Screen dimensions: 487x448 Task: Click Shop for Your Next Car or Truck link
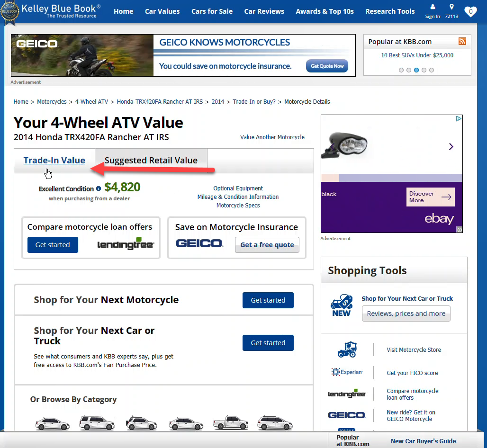tap(407, 299)
